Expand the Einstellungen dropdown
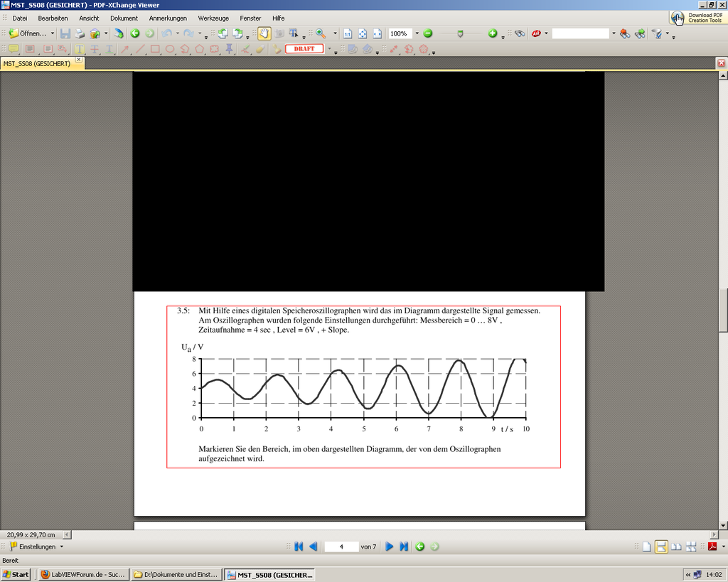Image resolution: width=728 pixels, height=582 pixels. [x=62, y=546]
